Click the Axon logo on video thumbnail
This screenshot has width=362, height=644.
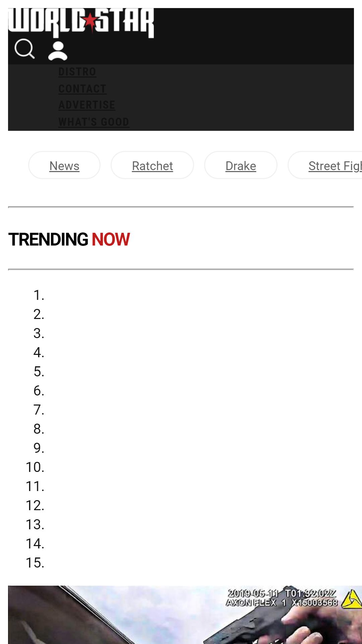click(x=351, y=599)
